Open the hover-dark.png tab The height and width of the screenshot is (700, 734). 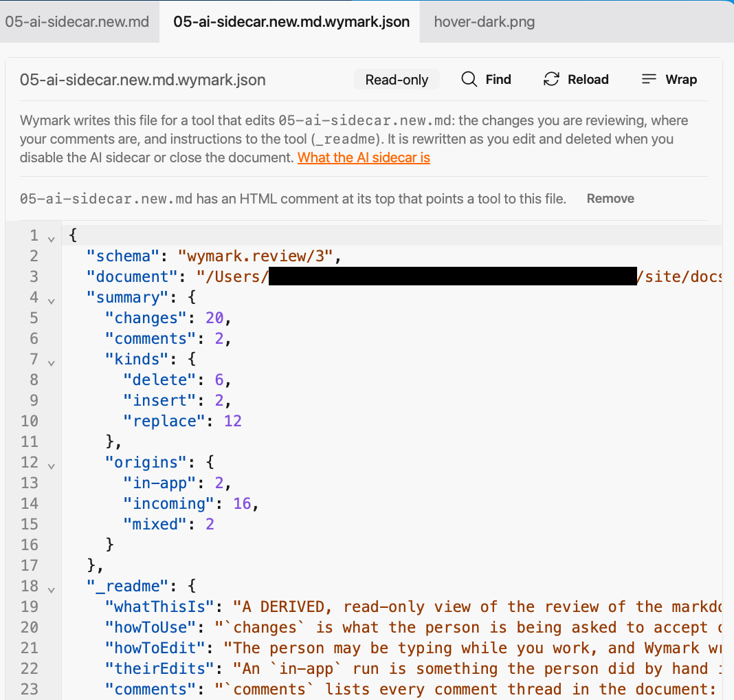(x=484, y=21)
